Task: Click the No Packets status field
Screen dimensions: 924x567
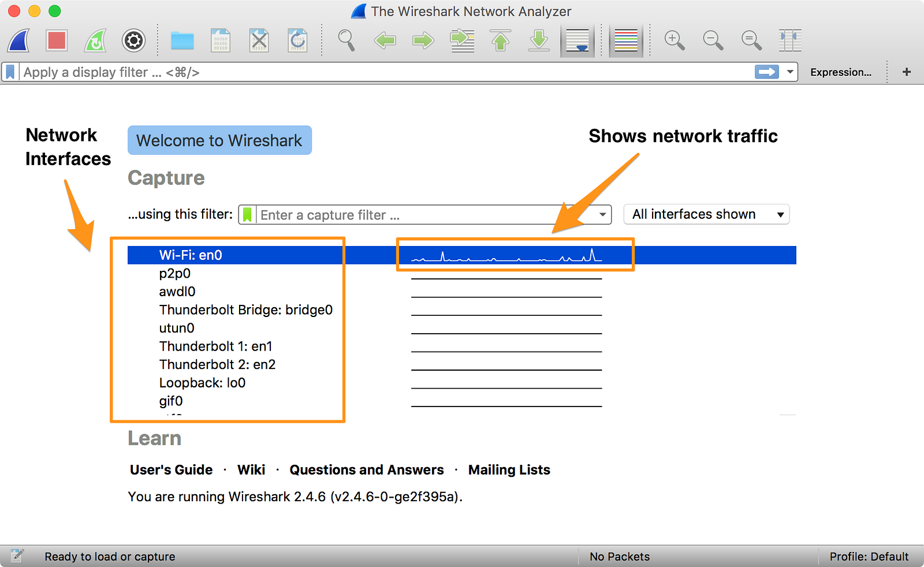Action: pyautogui.click(x=620, y=557)
